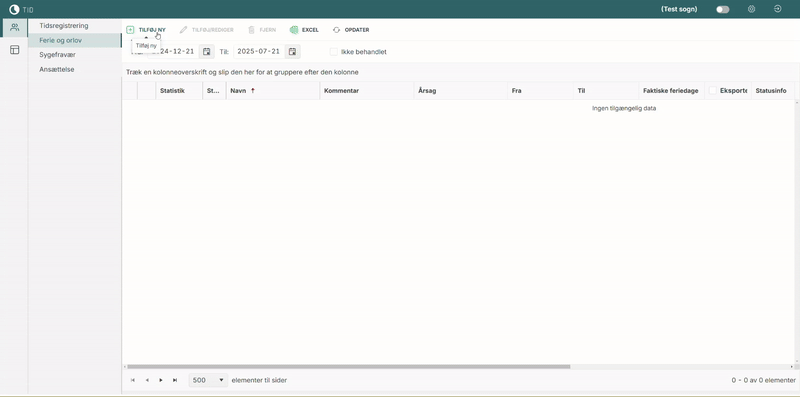Screen dimensions: 800x397
Task: Sort by the Fra column header
Action: click(541, 90)
